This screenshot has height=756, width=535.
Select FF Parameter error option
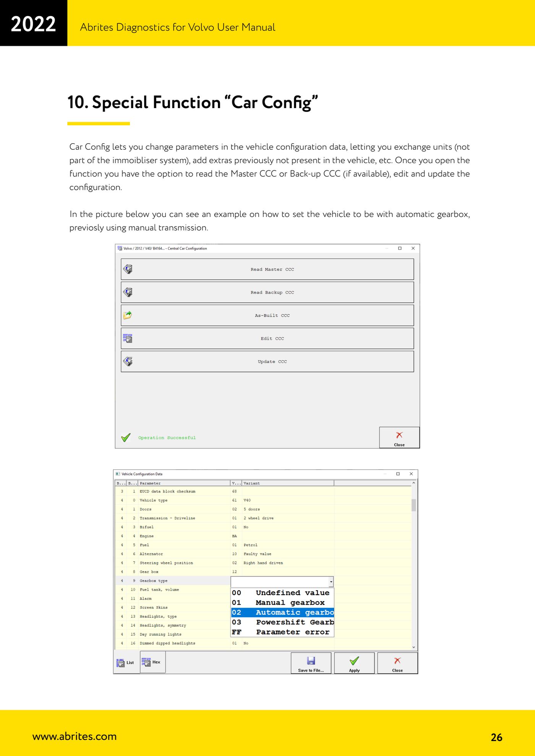[282, 632]
